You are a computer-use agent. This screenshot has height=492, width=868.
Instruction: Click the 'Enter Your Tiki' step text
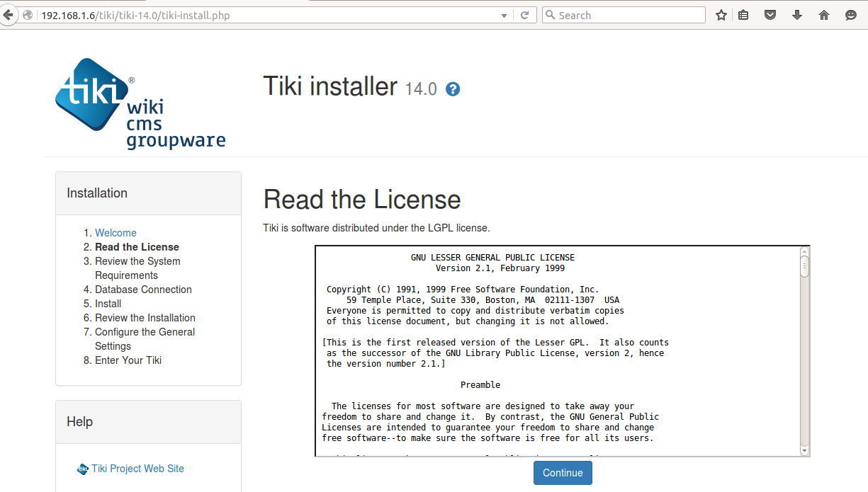click(128, 360)
